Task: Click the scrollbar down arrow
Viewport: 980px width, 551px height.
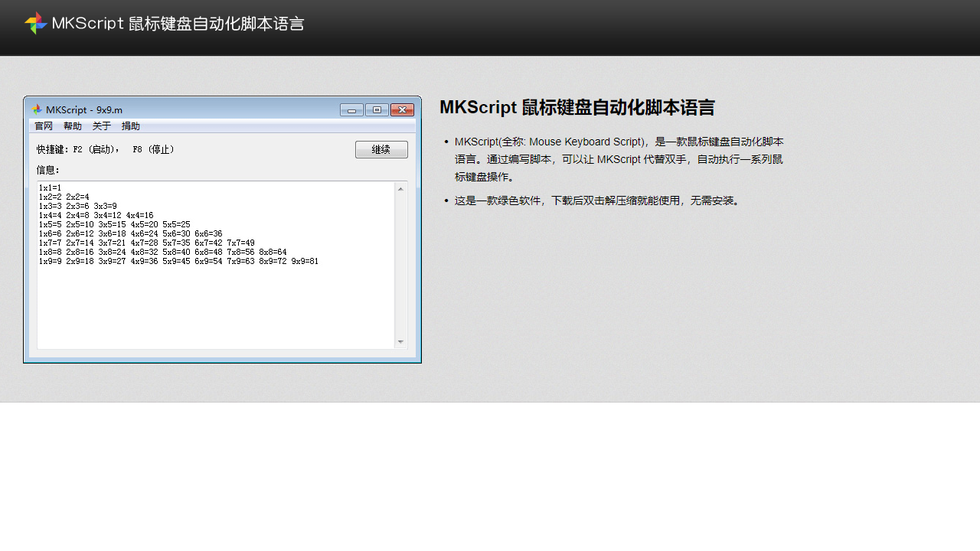Action: [x=400, y=342]
